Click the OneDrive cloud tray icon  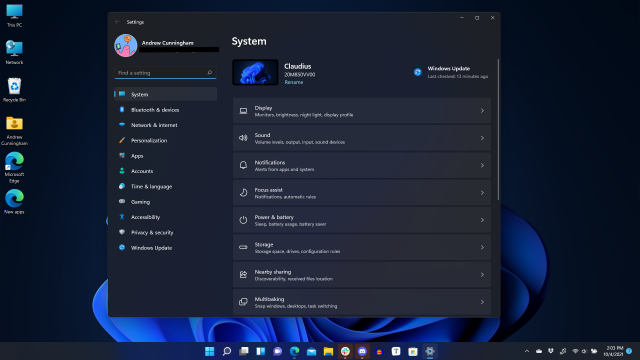tap(539, 351)
